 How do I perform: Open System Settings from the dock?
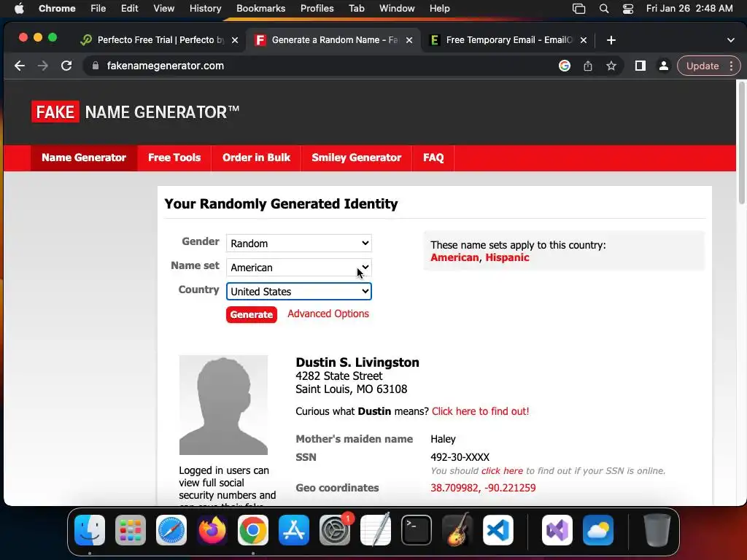(x=335, y=530)
